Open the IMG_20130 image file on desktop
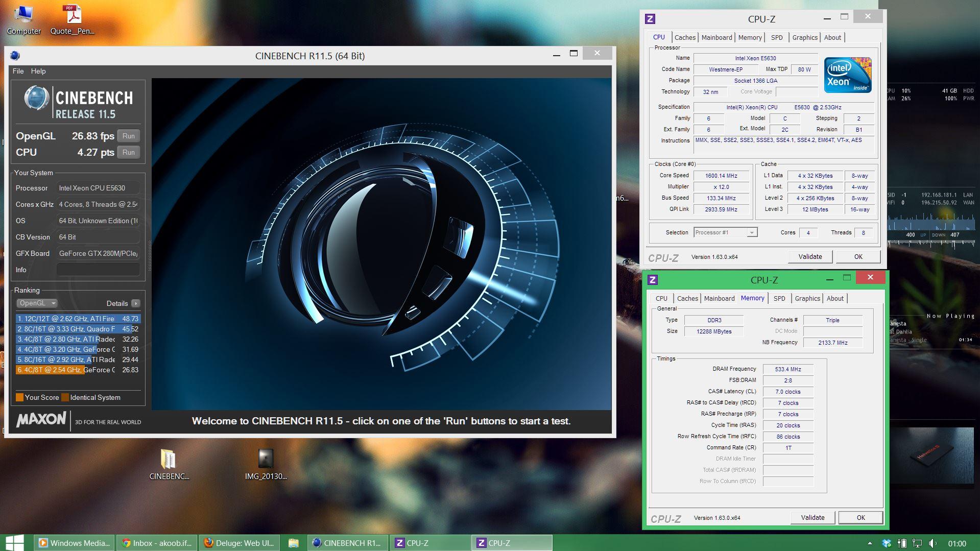 point(266,465)
